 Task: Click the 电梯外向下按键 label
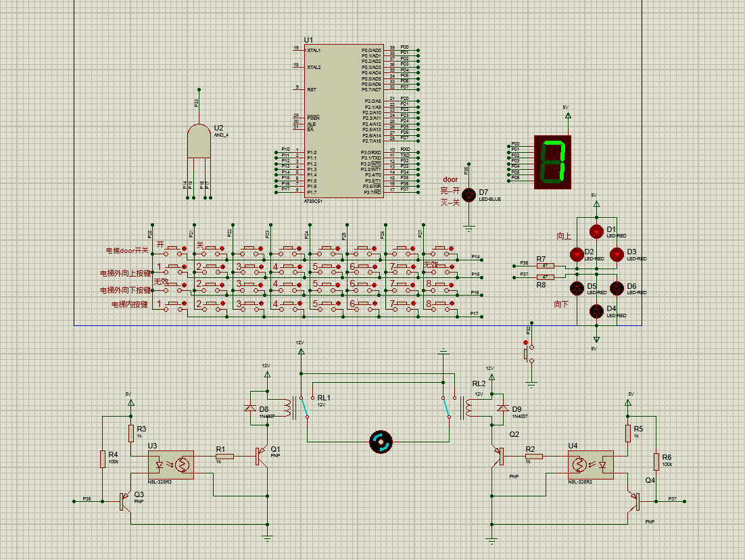pos(126,290)
